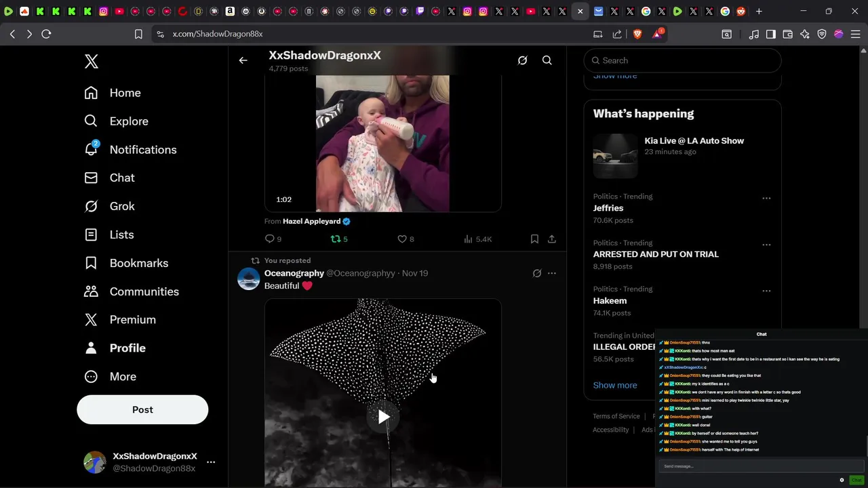Open Accessibility footer link
The height and width of the screenshot is (488, 868).
(x=611, y=430)
